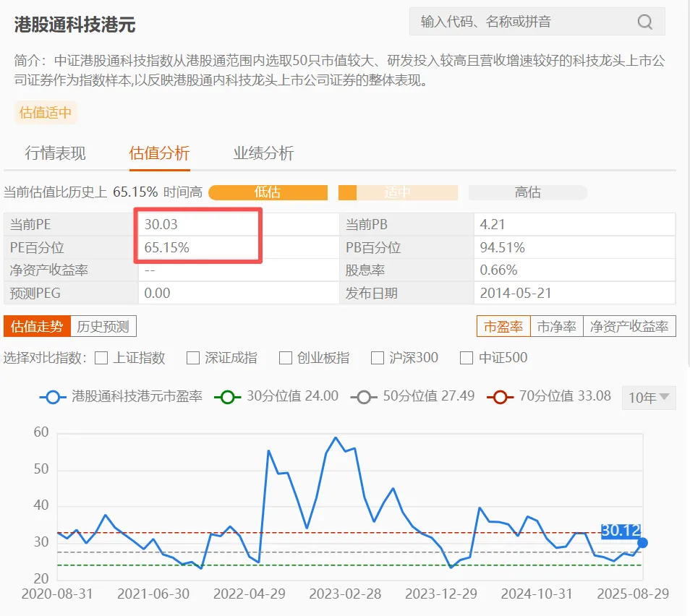Click the 估值走势 button
The image size is (690, 616).
pos(37,327)
